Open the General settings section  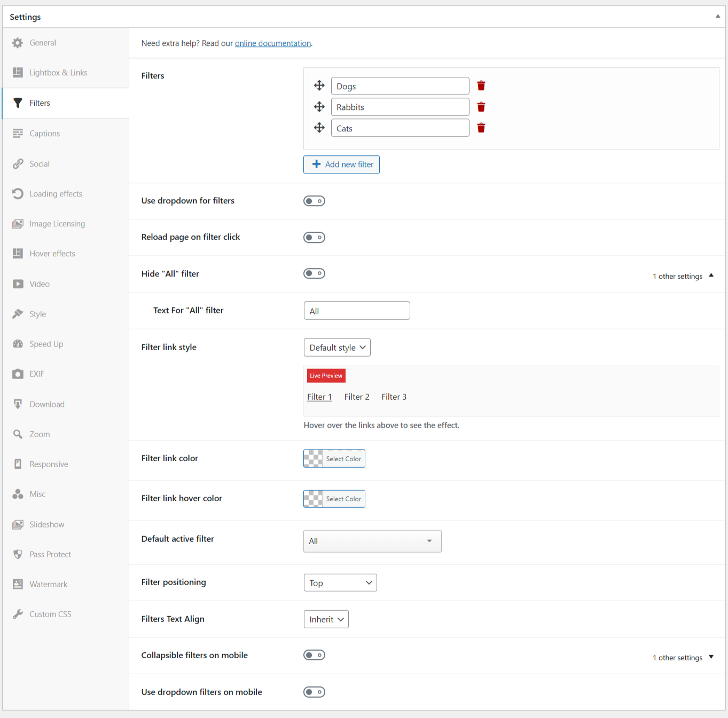[x=43, y=43]
